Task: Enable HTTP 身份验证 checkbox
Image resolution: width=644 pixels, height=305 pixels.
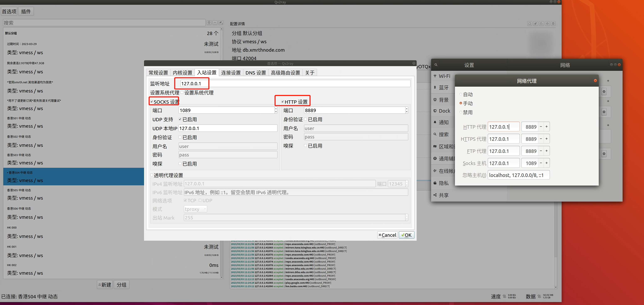Action: click(306, 119)
